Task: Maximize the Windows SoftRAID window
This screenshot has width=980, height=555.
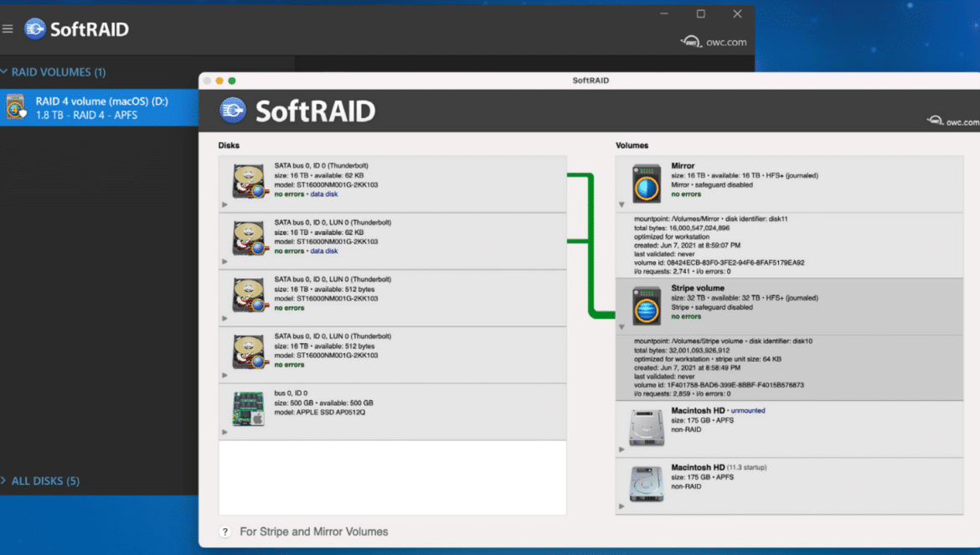Action: point(700,13)
